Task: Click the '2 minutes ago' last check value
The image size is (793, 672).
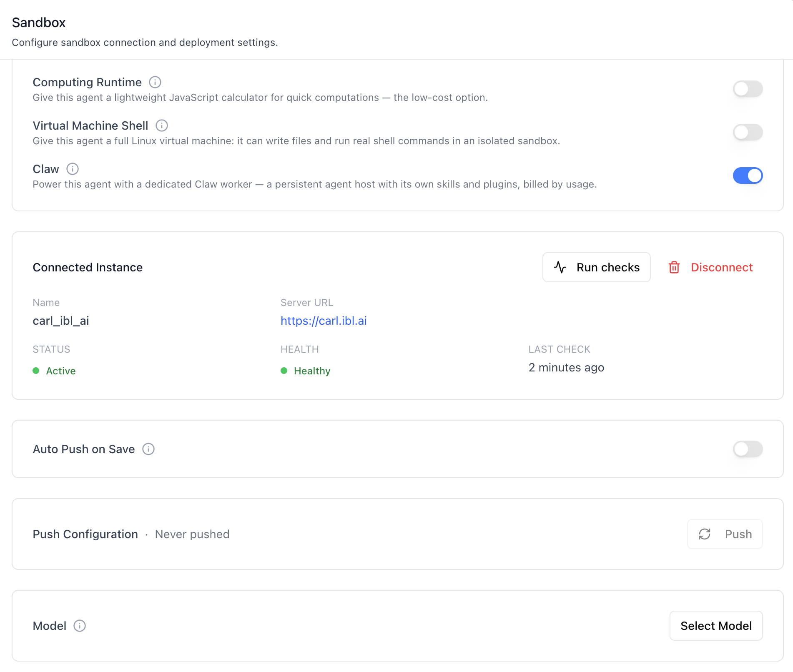Action: pos(566,368)
